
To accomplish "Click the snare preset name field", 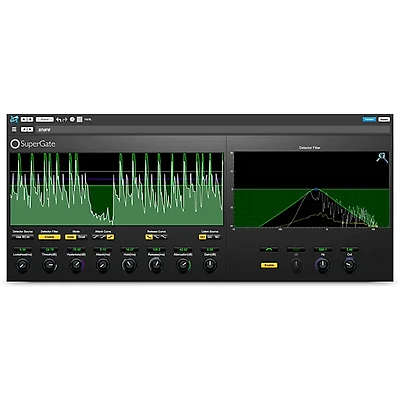I will (213, 129).
